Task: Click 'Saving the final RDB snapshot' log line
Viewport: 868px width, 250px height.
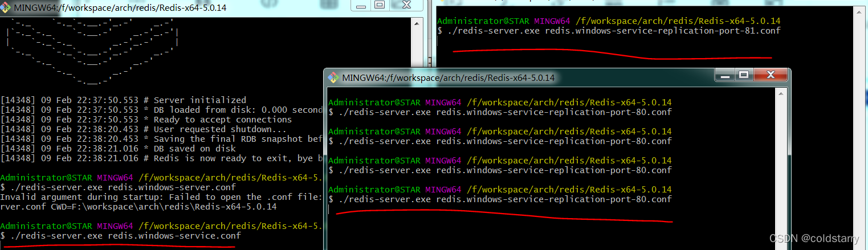Action: pyautogui.click(x=162, y=139)
